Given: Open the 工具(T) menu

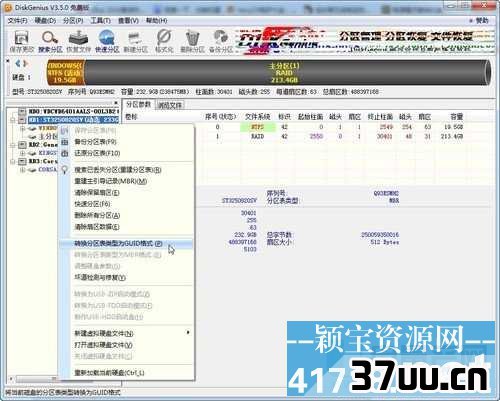Looking at the screenshot, I should point(101,21).
